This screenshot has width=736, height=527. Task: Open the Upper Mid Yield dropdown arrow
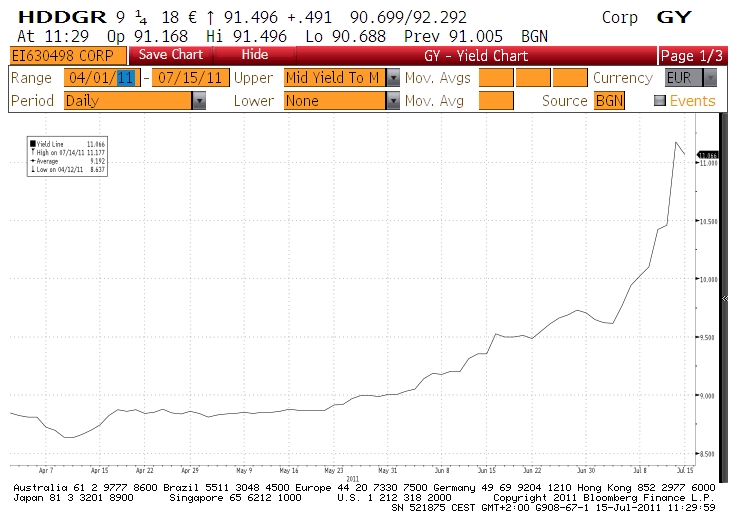pos(393,78)
